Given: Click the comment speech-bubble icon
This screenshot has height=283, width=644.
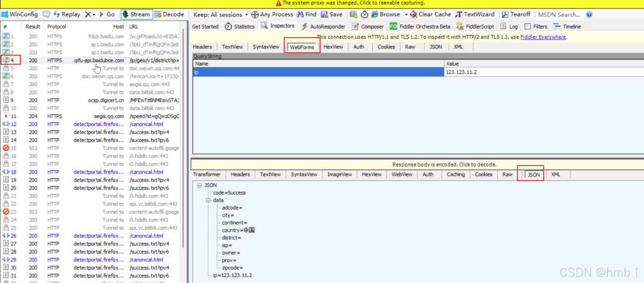Looking at the screenshot, I should 47,14.
